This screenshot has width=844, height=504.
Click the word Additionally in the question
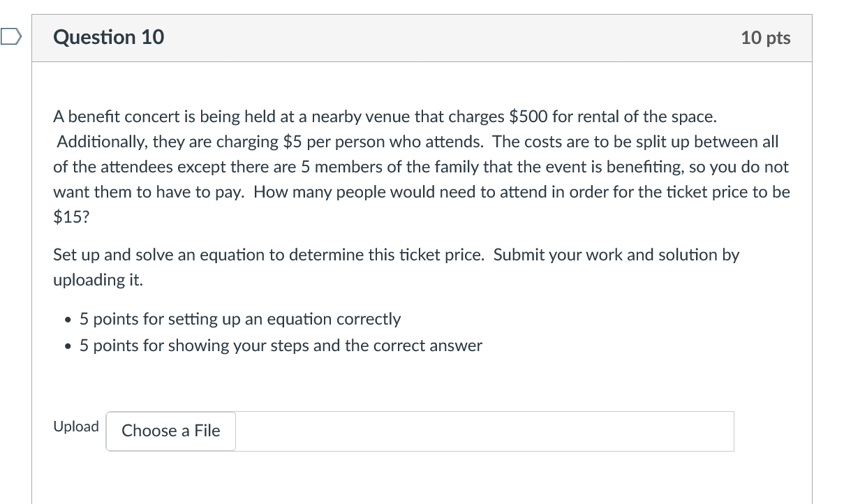98,142
